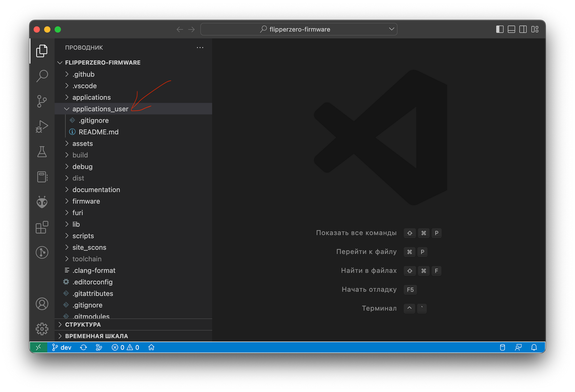
Task: Open Source Control view icon
Action: coord(42,101)
